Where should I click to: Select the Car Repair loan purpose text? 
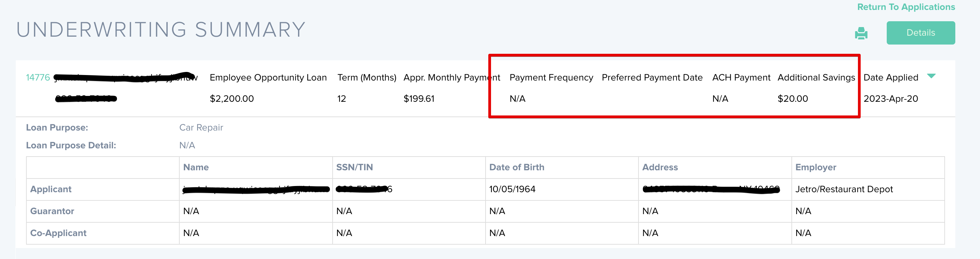[x=201, y=128]
